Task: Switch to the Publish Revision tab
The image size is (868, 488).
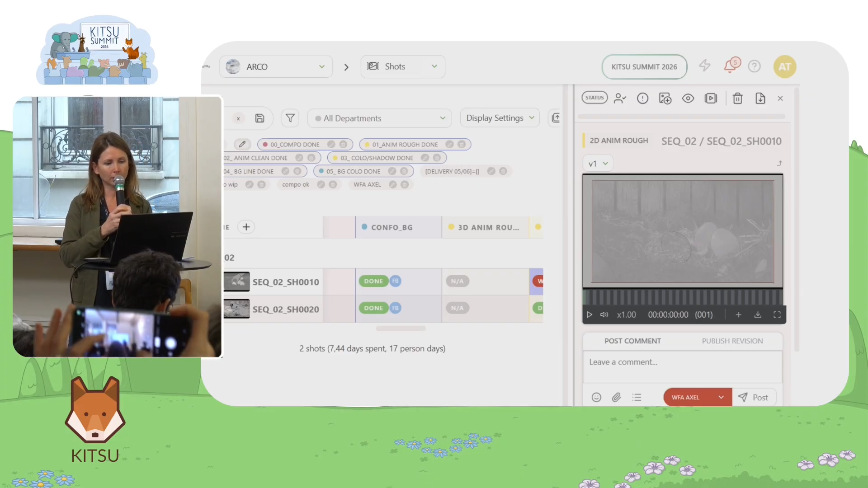Action: [x=732, y=341]
